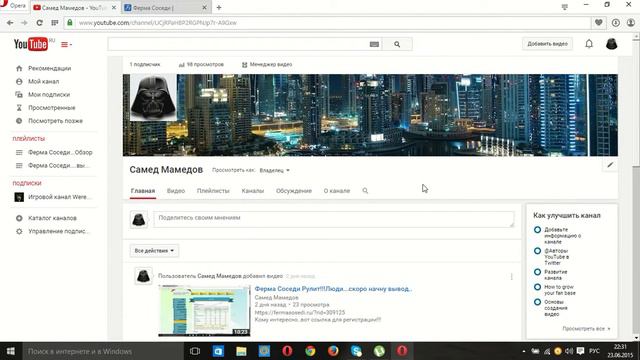640x360 pixels.
Task: Open the video post options menu
Action: (511, 277)
